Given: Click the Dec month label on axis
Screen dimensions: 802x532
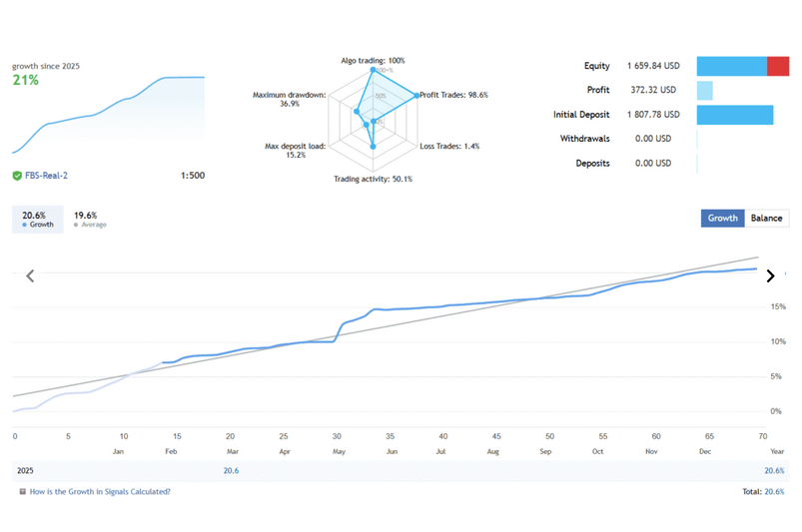Looking at the screenshot, I should pyautogui.click(x=705, y=452).
